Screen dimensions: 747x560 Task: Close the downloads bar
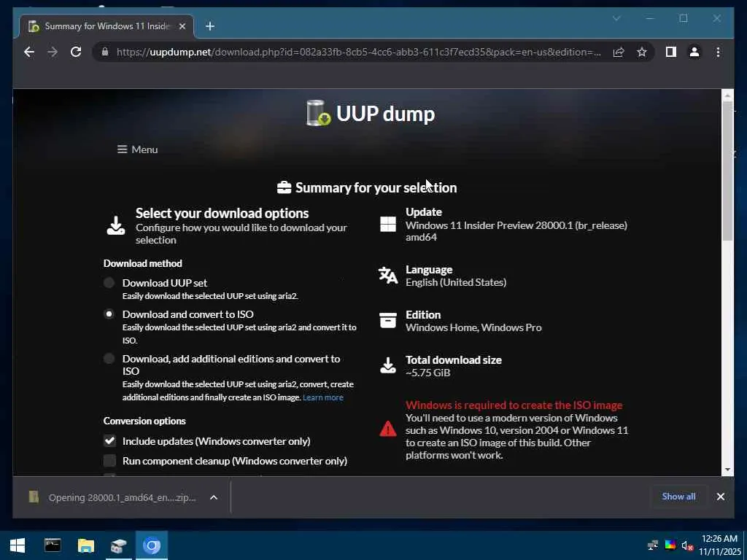720,497
